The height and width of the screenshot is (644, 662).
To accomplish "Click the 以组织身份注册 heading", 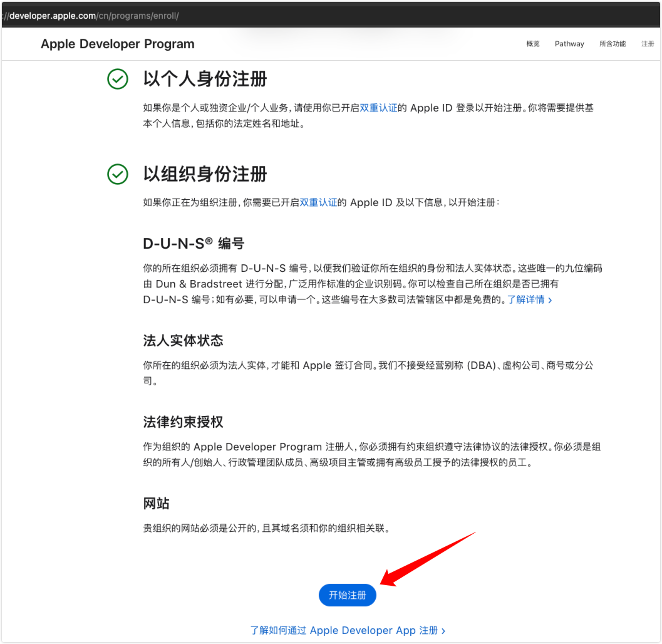I will 205,174.
